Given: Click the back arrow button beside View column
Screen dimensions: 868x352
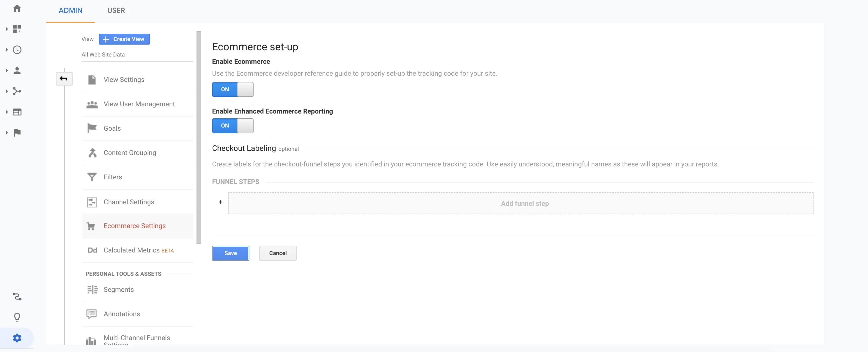Looking at the screenshot, I should pyautogui.click(x=64, y=79).
